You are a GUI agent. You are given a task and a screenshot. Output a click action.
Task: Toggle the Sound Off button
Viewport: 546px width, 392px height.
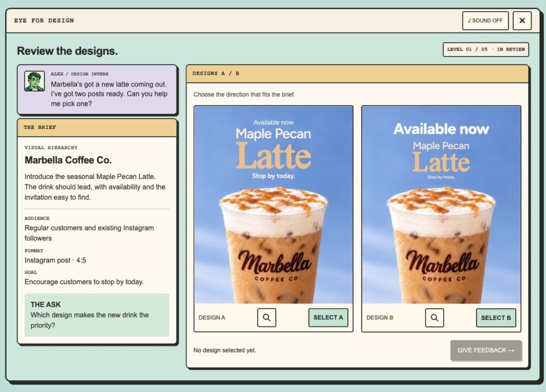click(x=485, y=21)
